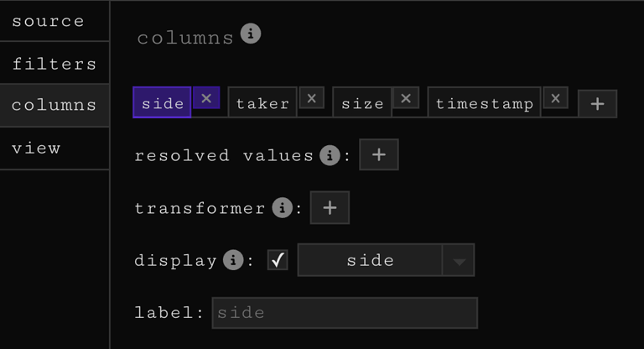Remove the timestamp column with its X

[555, 98]
